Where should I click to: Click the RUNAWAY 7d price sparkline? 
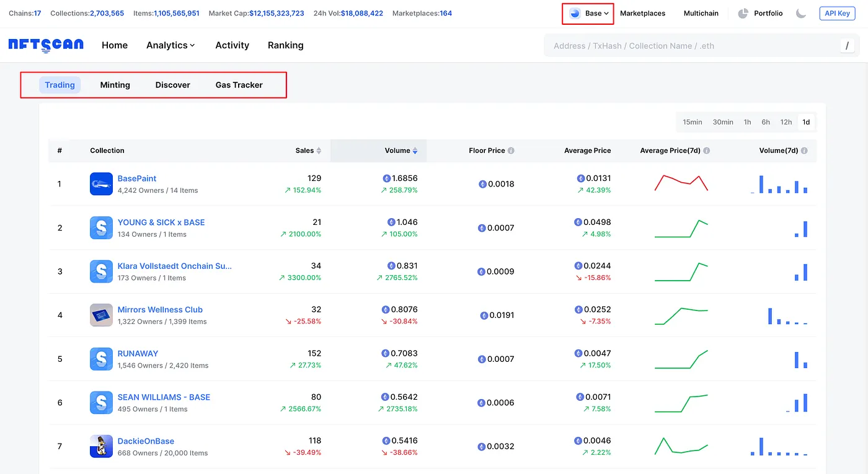(681, 359)
